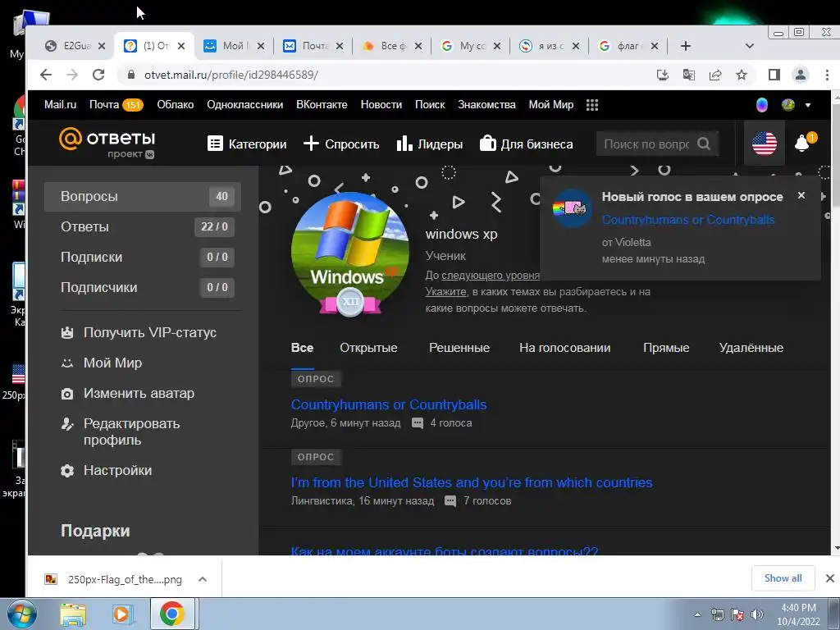Open Подписки in the sidebar

143,257
